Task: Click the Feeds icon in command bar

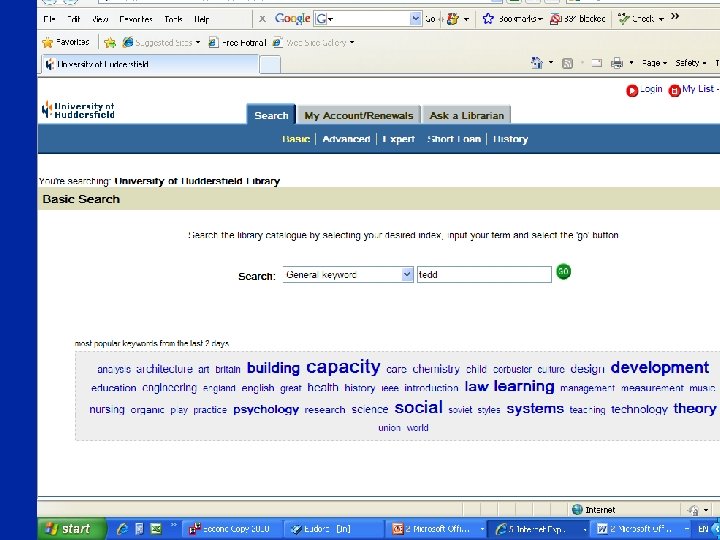Action: click(568, 63)
